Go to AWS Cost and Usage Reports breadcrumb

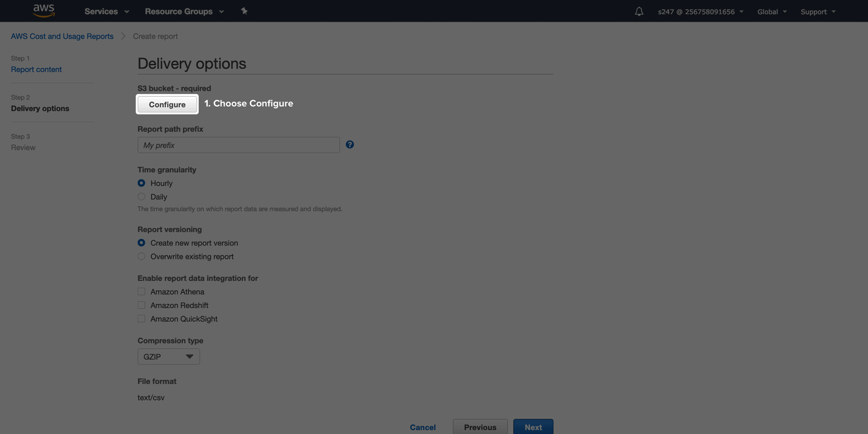pos(62,36)
